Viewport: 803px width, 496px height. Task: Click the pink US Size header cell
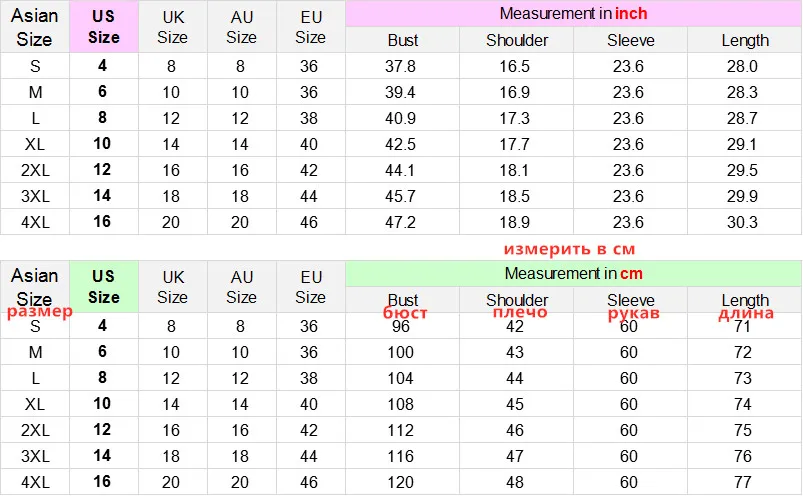[x=104, y=27]
